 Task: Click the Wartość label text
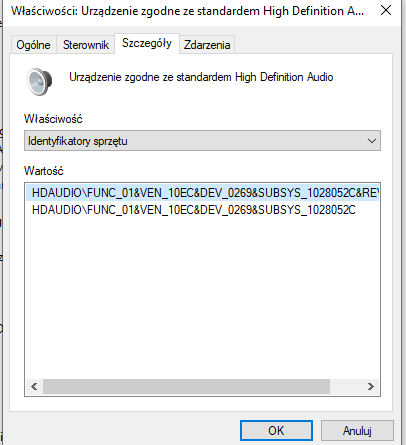tap(44, 171)
